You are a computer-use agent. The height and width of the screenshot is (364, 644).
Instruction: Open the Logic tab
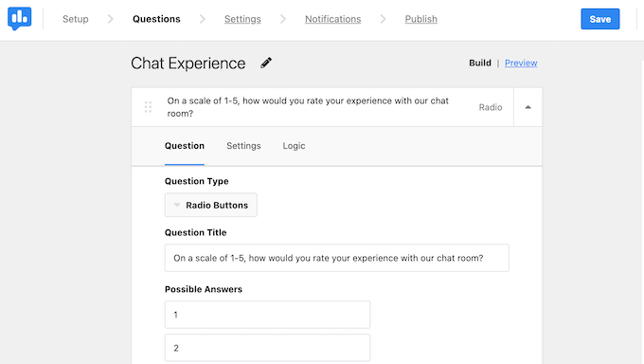[x=294, y=146]
